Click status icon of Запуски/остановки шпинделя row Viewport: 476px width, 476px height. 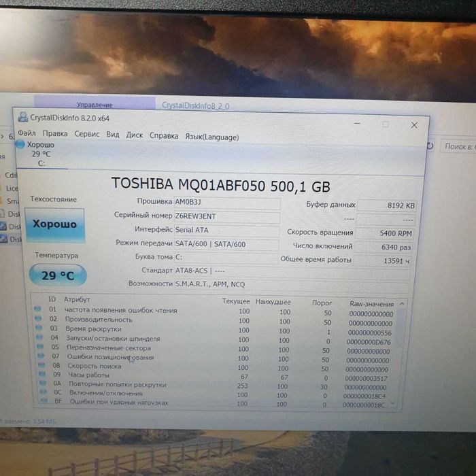click(39, 337)
